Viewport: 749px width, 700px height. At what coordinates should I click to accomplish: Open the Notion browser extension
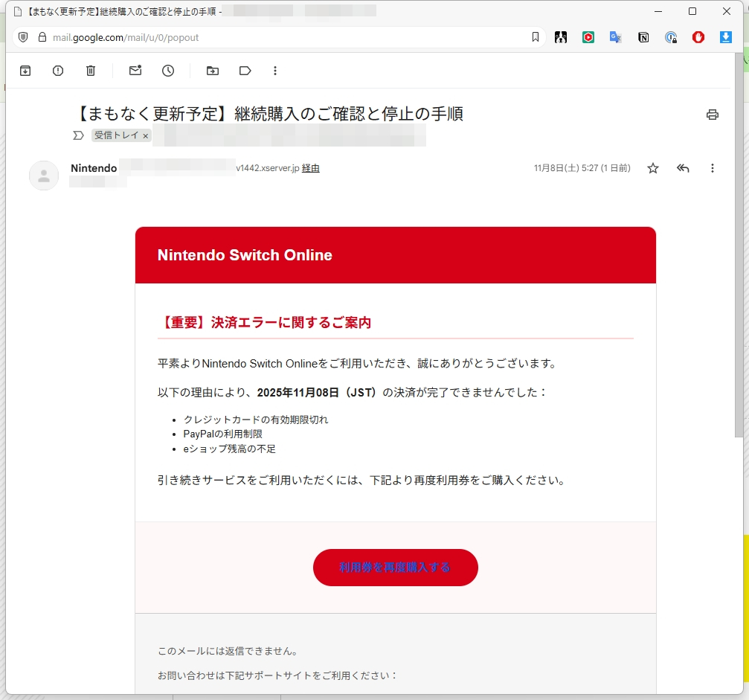tap(643, 36)
